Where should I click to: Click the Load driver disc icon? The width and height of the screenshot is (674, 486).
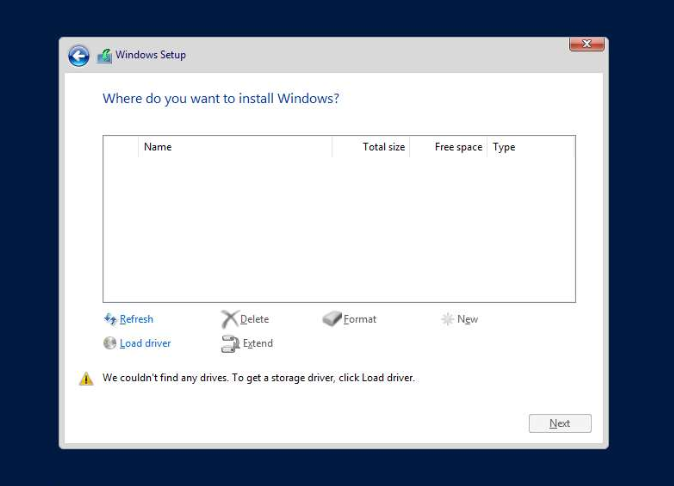coord(110,343)
